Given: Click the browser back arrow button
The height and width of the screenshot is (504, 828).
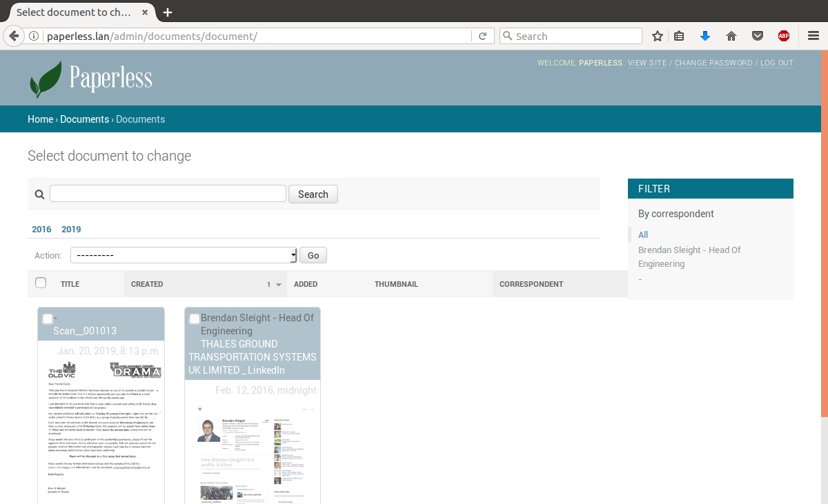Looking at the screenshot, I should (13, 36).
